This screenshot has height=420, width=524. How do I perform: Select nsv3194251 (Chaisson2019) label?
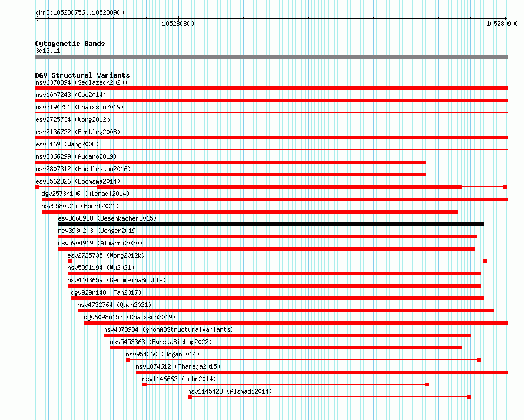(79, 107)
